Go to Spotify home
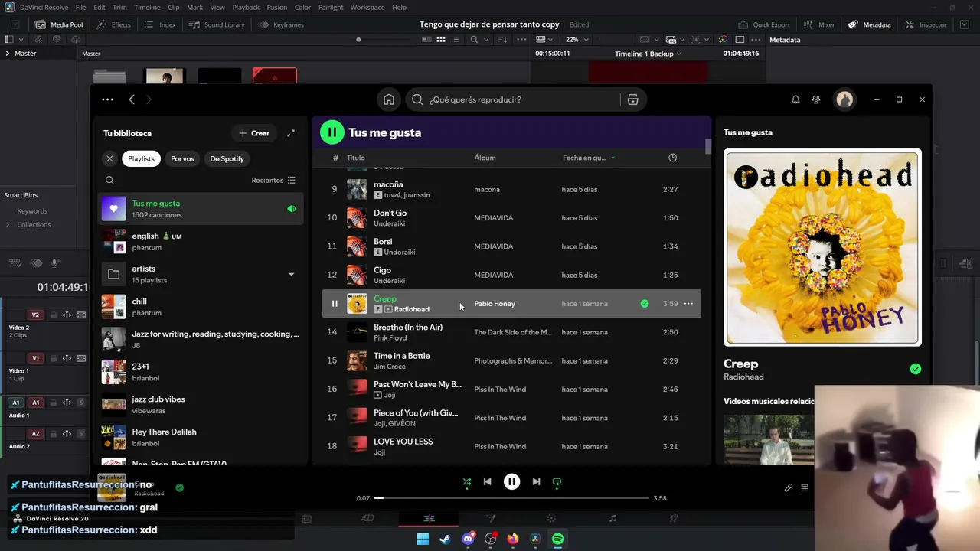 (389, 99)
